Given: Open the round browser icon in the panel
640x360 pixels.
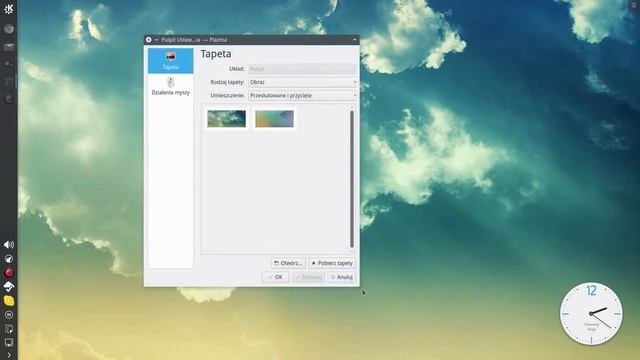Looking at the screenshot, I should (9, 29).
